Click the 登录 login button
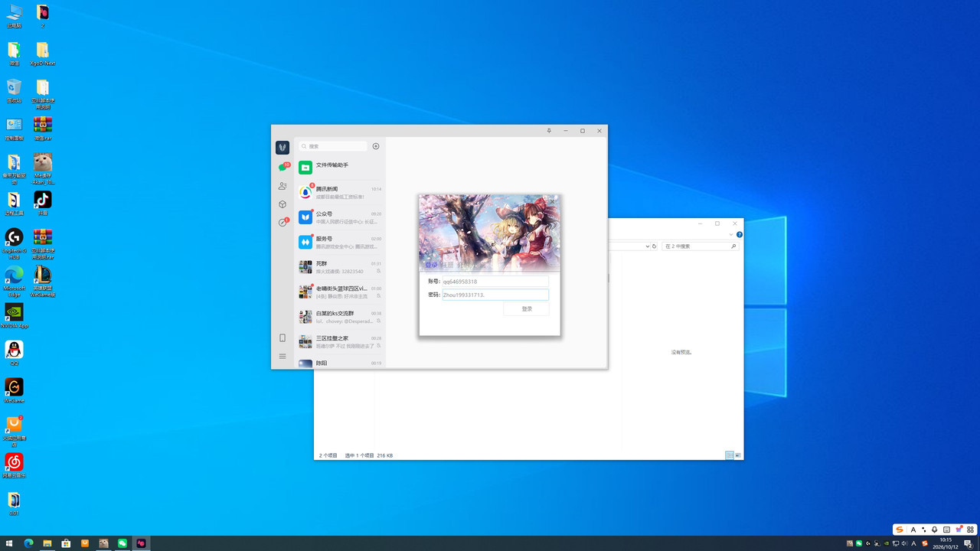 click(527, 308)
